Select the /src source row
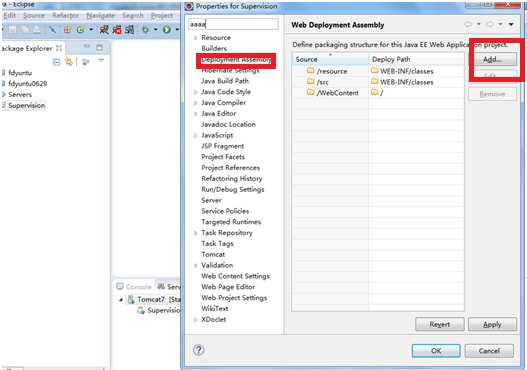 (378, 82)
